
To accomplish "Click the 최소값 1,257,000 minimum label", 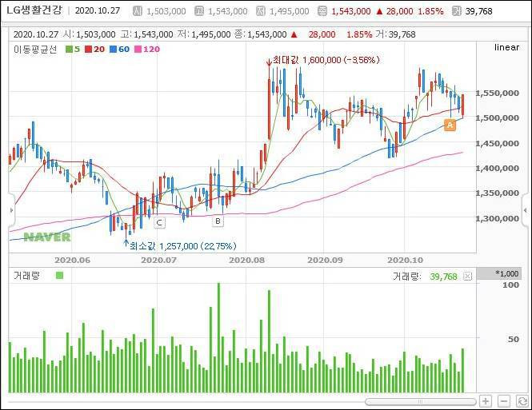I will [x=183, y=246].
